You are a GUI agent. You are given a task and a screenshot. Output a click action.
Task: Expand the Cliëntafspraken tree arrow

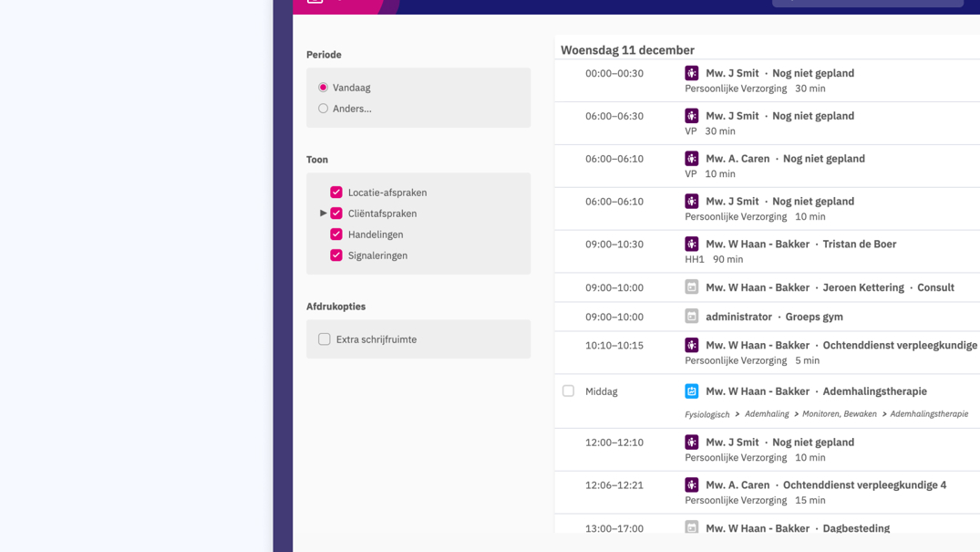pyautogui.click(x=323, y=214)
